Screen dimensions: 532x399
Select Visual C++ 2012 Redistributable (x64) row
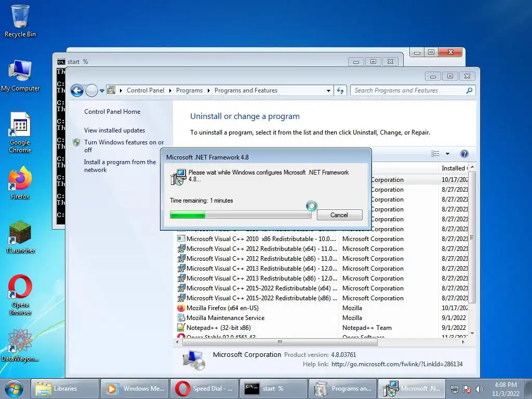click(322, 249)
